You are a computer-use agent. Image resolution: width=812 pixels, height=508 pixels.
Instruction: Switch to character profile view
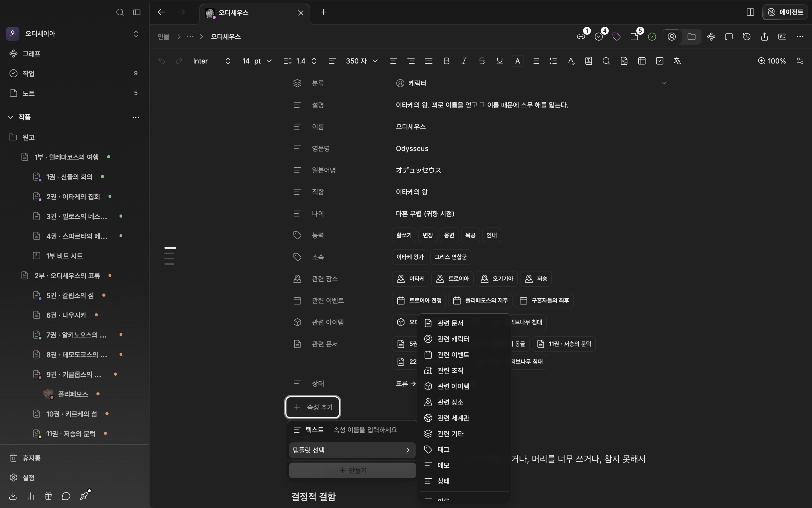pos(672,37)
